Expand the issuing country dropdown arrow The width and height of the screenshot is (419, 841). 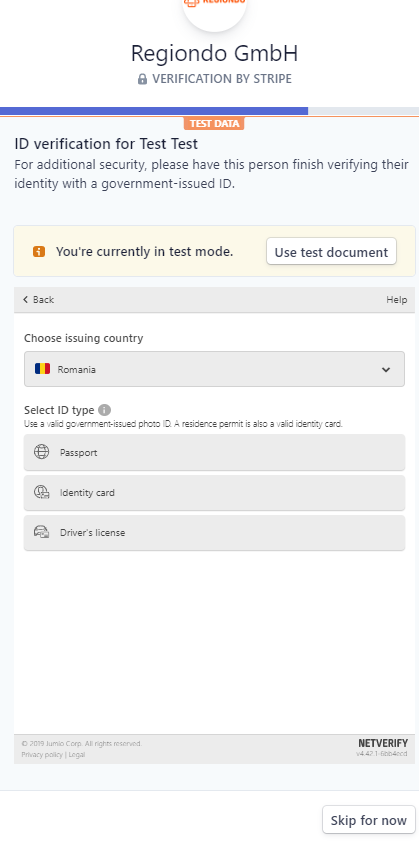pos(386,370)
